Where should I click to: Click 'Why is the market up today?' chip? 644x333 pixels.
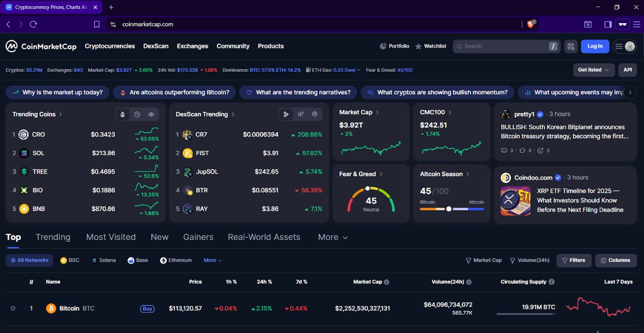tap(58, 92)
